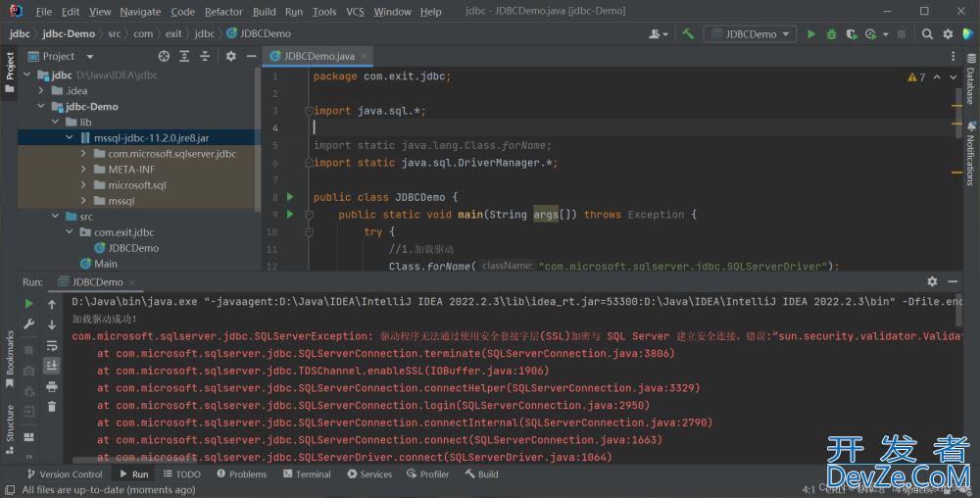980x498 pixels.
Task: Expand the .idea folder
Action: [41, 90]
